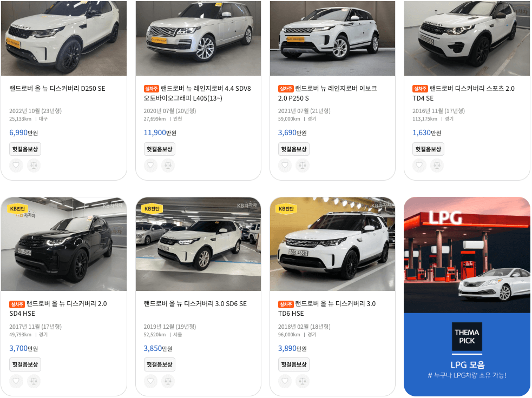The image size is (532, 398).
Task: Click compare icon for 레인지로버 이보크 listing
Action: pyautogui.click(x=303, y=165)
